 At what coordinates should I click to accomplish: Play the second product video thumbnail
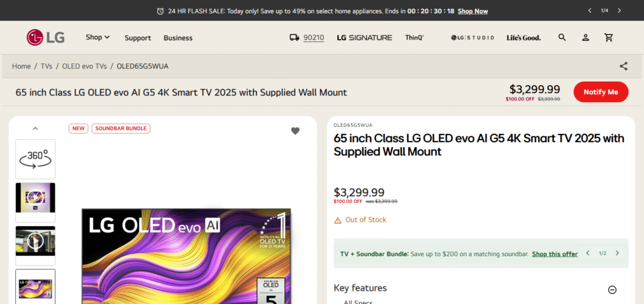(x=35, y=241)
